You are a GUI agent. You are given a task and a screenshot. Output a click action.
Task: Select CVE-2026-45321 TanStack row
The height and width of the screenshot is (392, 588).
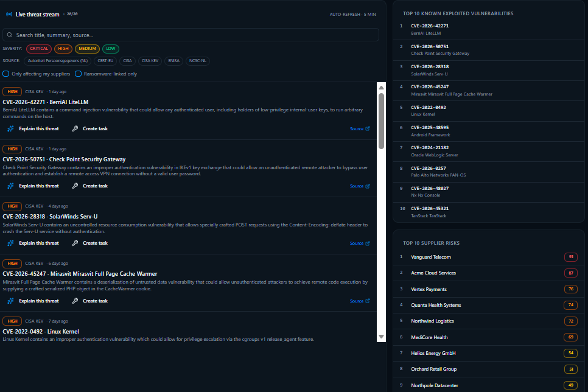(x=489, y=212)
